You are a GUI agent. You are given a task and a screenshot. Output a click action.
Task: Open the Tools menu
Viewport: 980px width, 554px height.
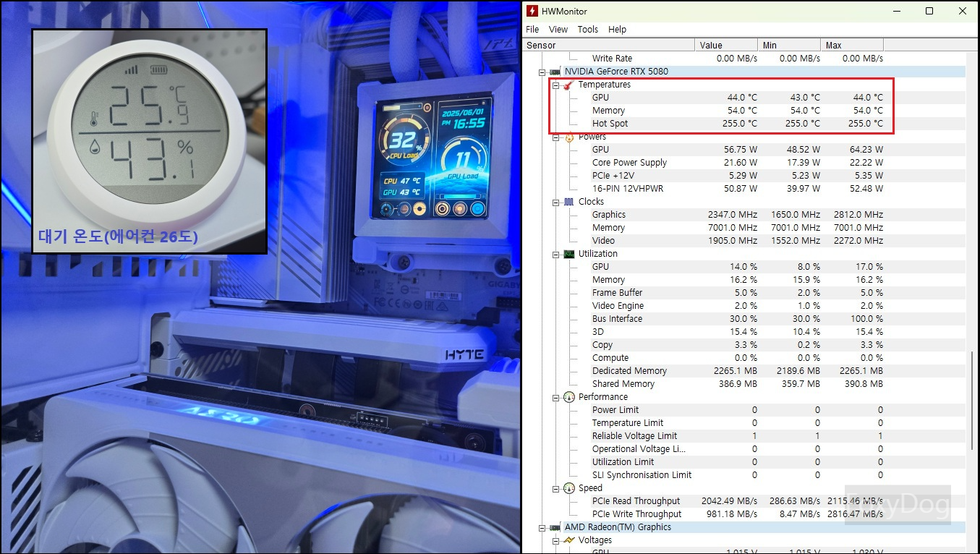(588, 30)
